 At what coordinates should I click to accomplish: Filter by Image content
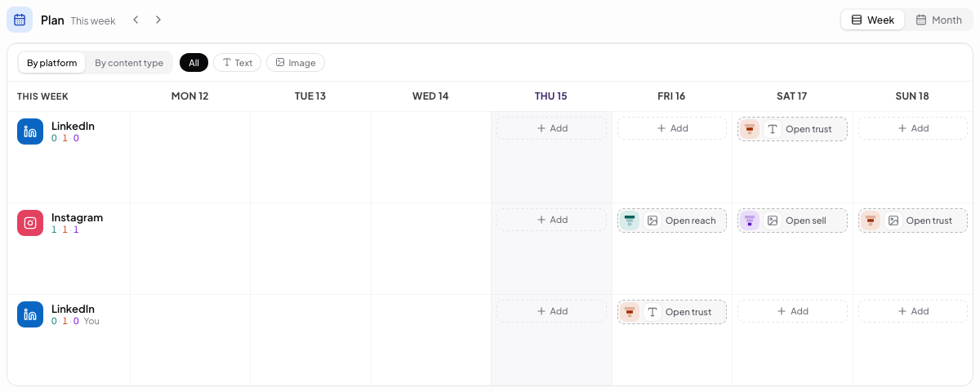pos(296,63)
